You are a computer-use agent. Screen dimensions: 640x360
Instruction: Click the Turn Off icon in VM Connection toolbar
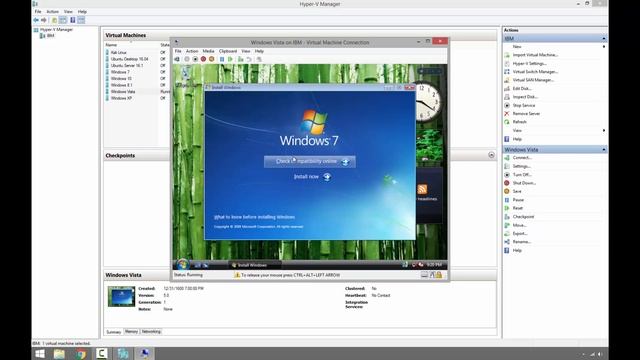[195, 59]
